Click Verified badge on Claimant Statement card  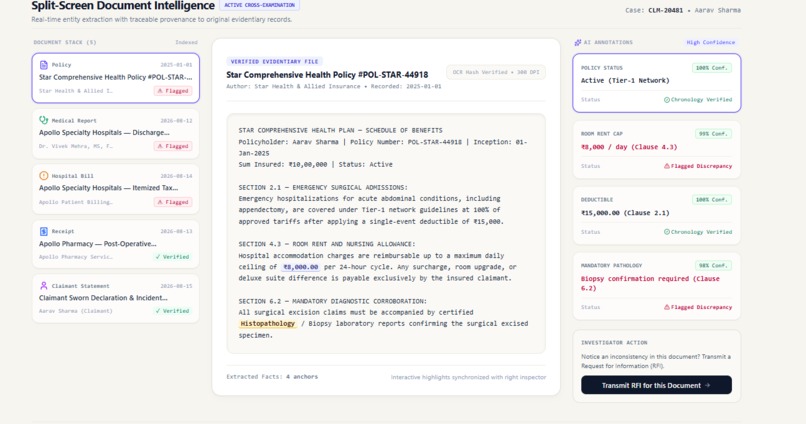tap(172, 311)
